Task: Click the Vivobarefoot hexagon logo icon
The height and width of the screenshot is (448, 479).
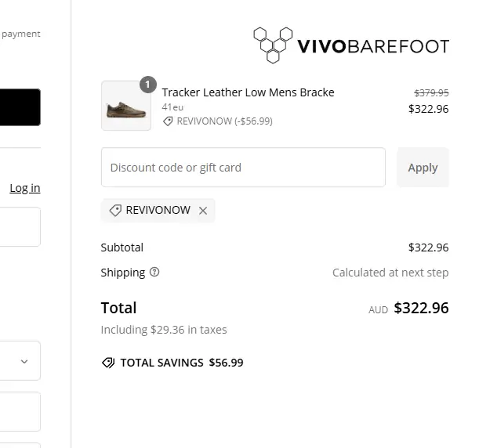Action: click(x=273, y=45)
